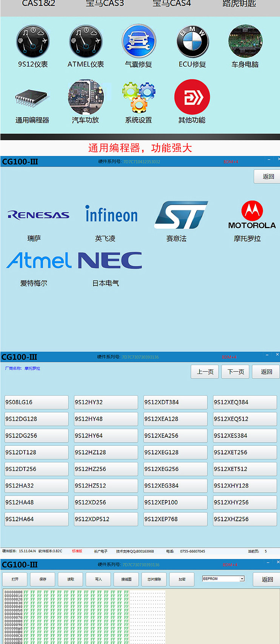Image resolution: width=280 pixels, height=644 pixels.
Task: Launch 气囊修复 airbag repair
Action: coord(138,41)
